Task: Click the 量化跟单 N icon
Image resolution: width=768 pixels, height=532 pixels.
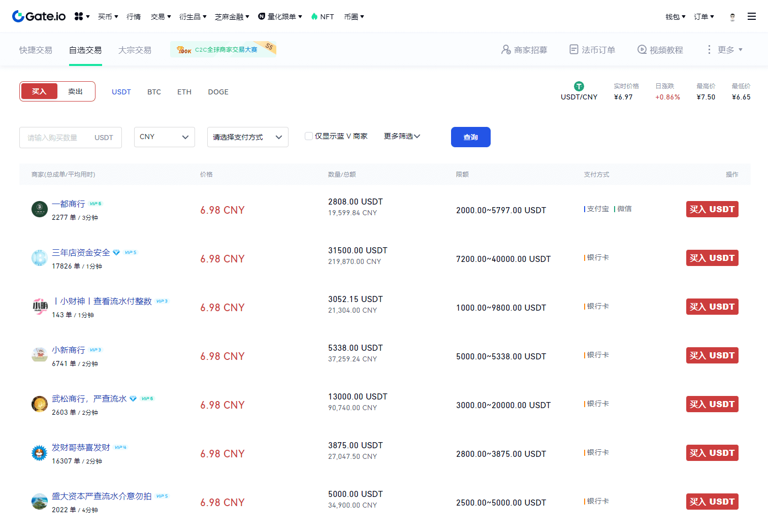Action: [261, 16]
